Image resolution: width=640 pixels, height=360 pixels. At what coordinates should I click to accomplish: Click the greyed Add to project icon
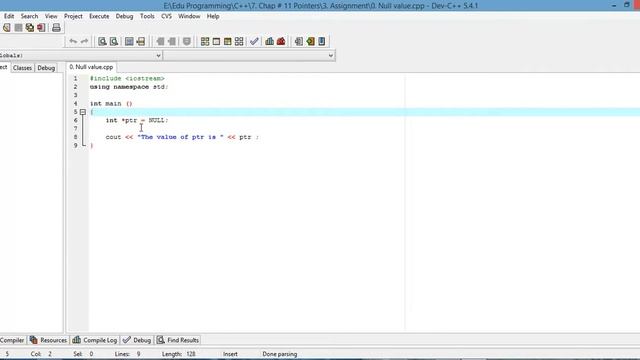point(160,41)
